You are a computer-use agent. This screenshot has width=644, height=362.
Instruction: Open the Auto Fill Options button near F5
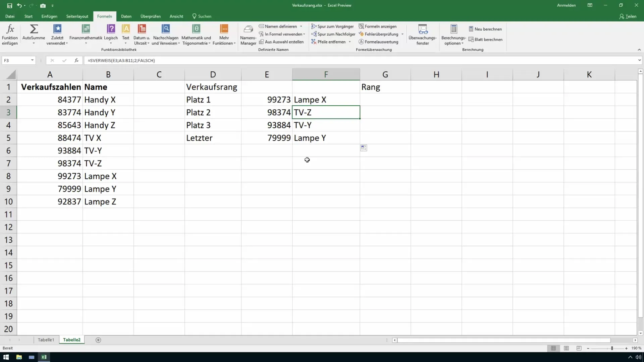click(x=364, y=148)
